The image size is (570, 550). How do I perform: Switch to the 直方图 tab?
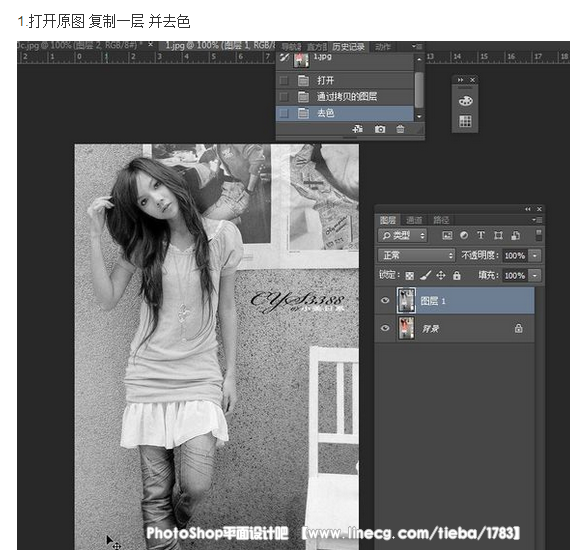317,47
